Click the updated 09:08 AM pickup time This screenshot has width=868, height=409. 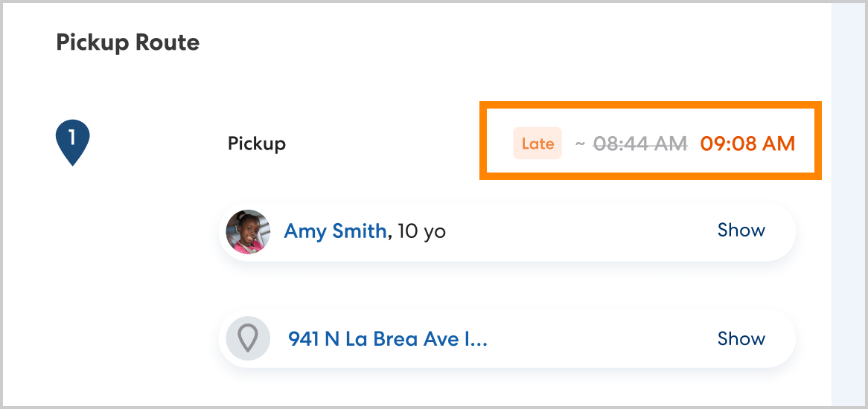[x=747, y=144]
